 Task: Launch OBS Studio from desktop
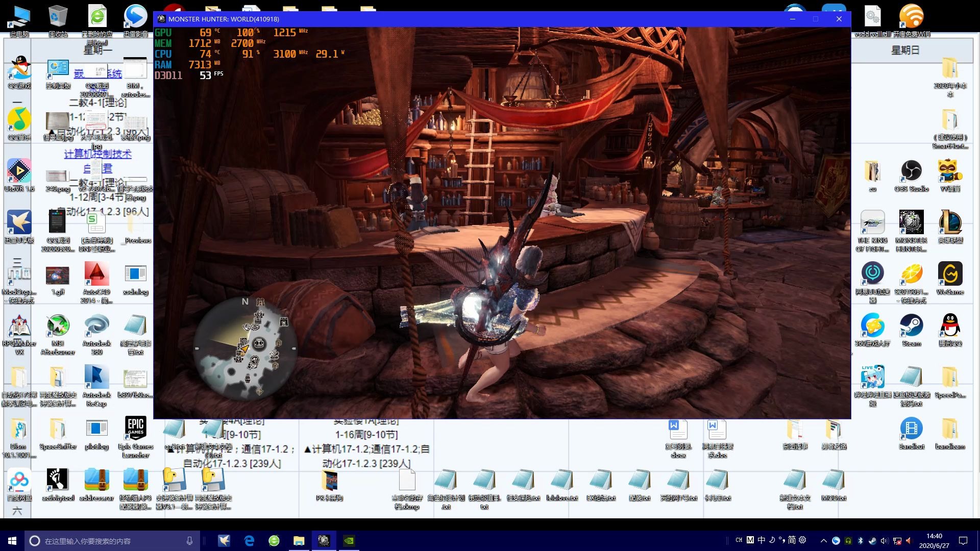(x=911, y=172)
